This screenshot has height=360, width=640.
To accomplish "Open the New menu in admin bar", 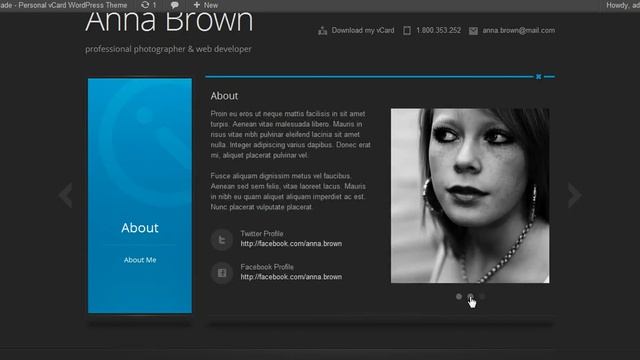I will point(206,5).
